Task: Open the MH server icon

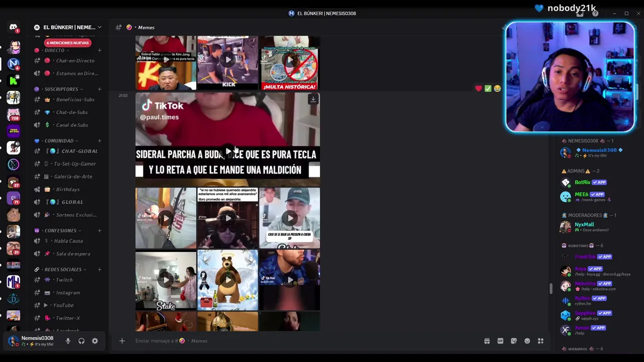Action: point(14,282)
